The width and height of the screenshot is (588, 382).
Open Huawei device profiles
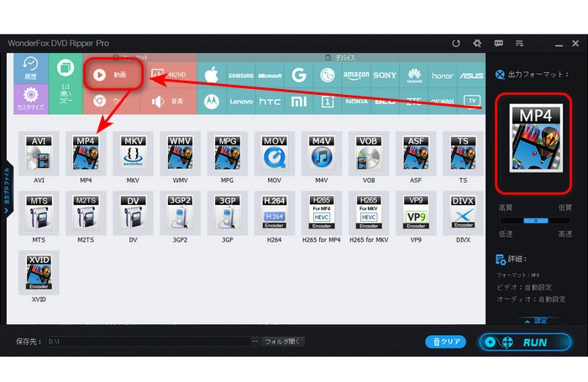click(414, 76)
